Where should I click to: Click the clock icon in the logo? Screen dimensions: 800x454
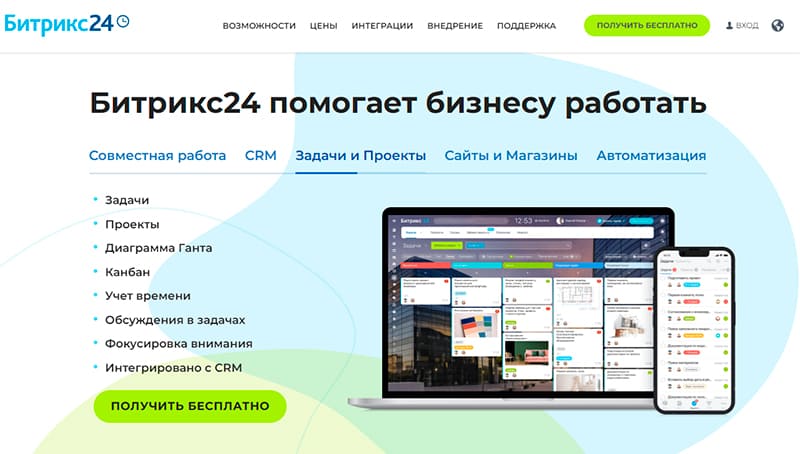pos(122,20)
